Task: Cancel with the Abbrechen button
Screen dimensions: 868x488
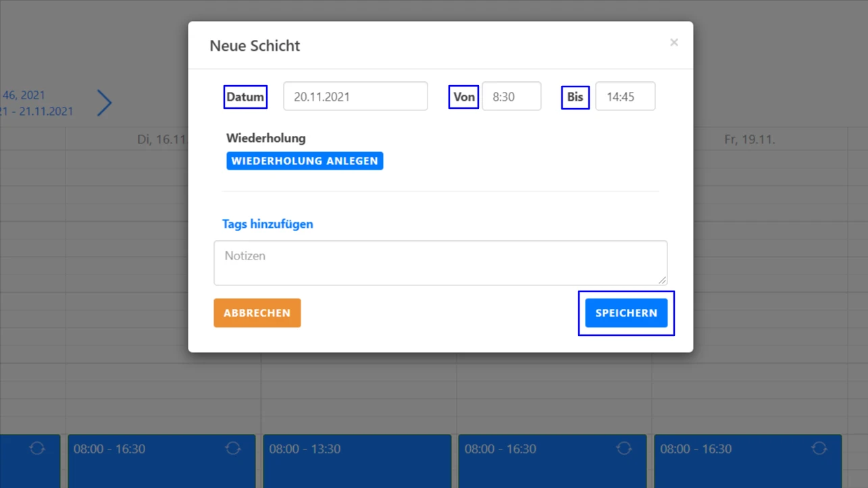Action: click(x=257, y=313)
